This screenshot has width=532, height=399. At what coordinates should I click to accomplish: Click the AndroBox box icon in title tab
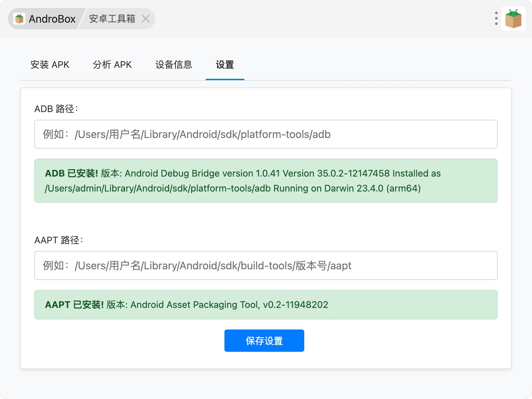[x=19, y=19]
